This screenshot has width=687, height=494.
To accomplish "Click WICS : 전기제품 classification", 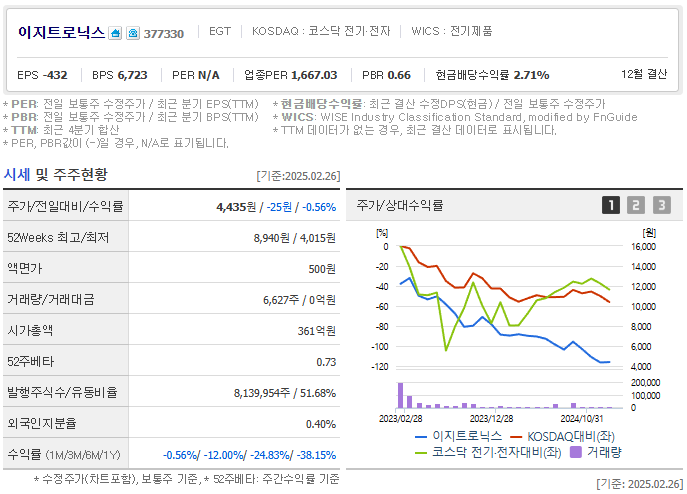I will click(452, 31).
